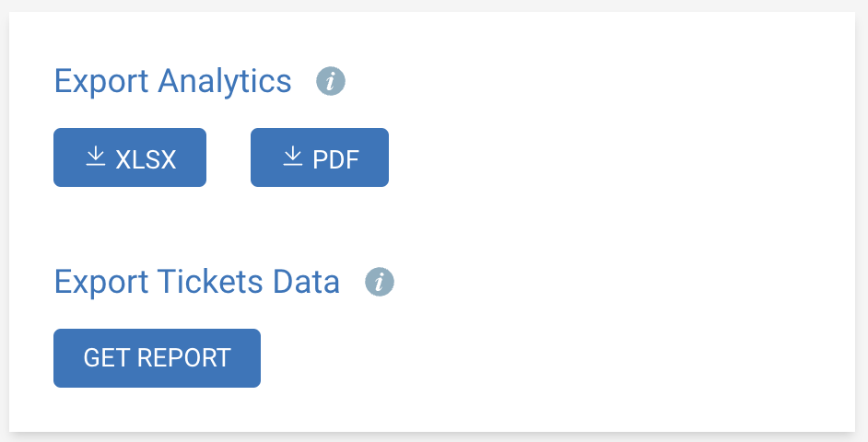
Task: Click the word Export in the Tickets heading
Action: pyautogui.click(x=101, y=284)
